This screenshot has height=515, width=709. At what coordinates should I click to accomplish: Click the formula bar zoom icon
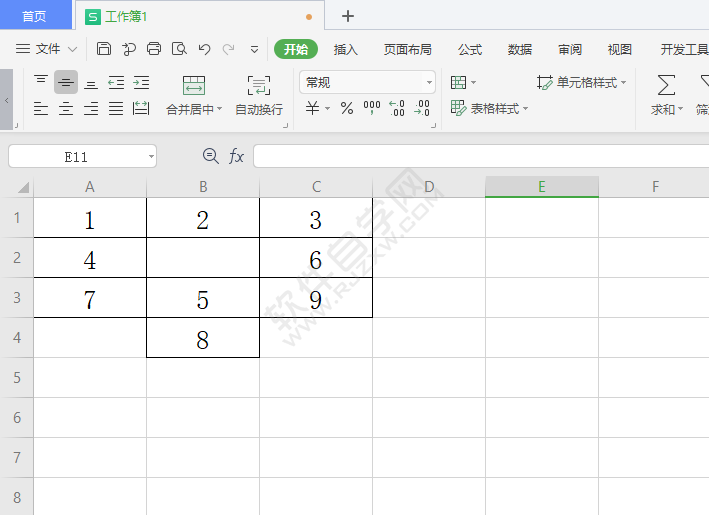(x=210, y=156)
